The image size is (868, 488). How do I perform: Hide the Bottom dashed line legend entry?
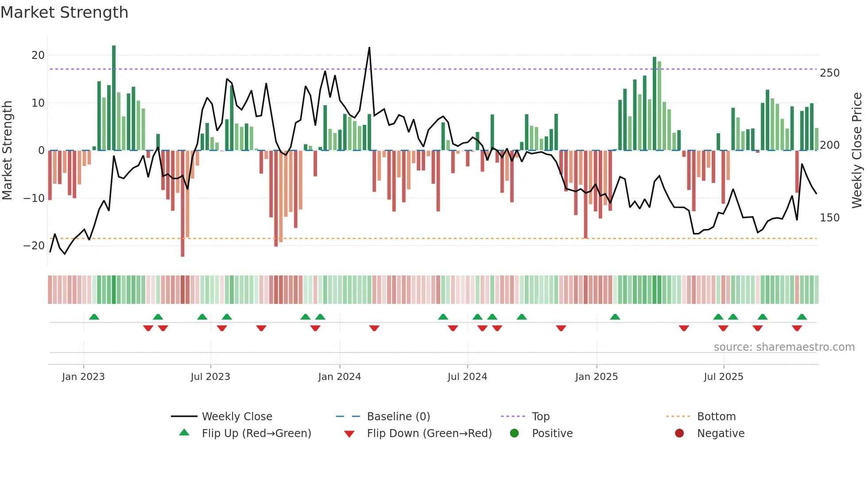click(716, 416)
